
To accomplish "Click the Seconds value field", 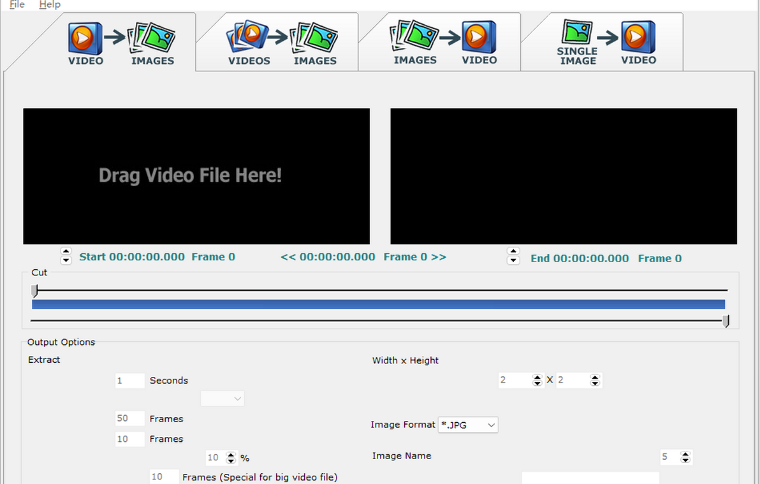I will click(130, 380).
